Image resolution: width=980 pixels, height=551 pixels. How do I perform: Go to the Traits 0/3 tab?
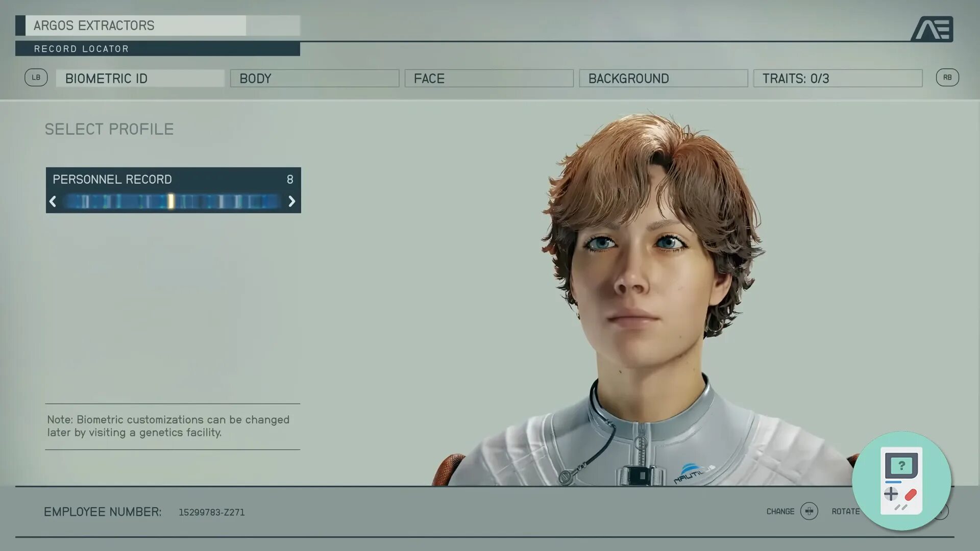[x=838, y=79]
